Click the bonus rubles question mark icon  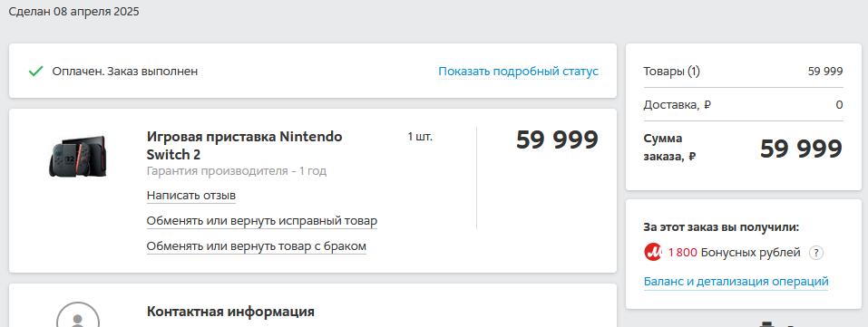coord(816,253)
